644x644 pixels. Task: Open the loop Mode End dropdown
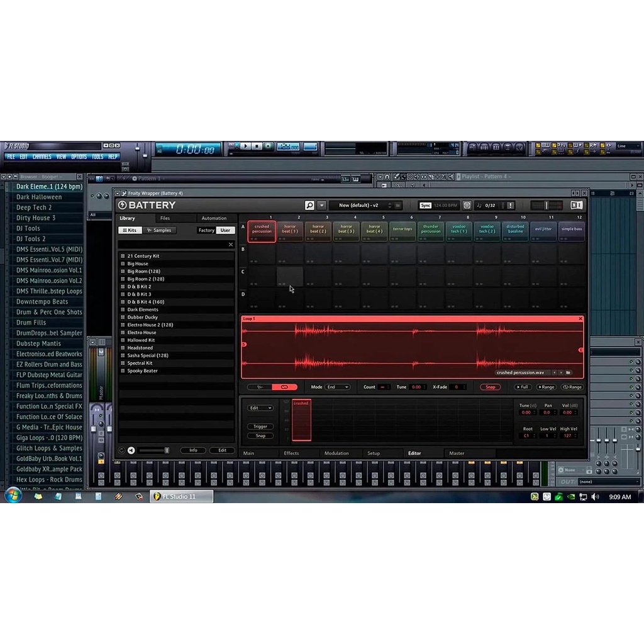[x=337, y=387]
